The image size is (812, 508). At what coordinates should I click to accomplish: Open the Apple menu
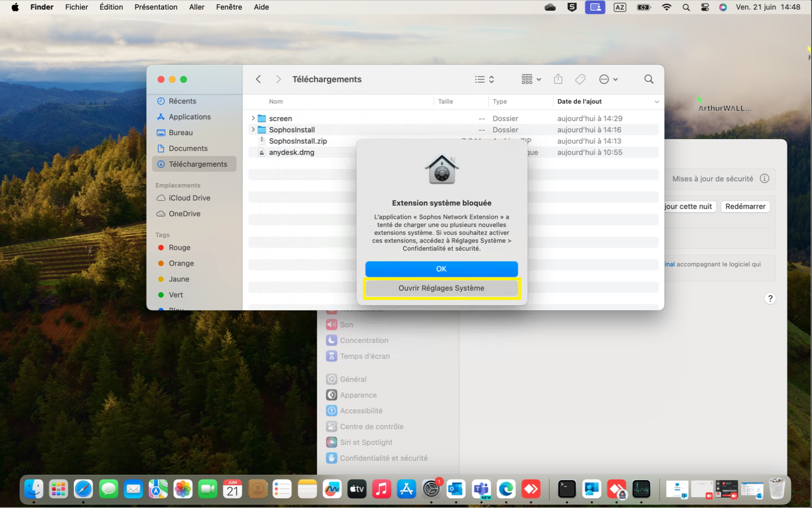[x=15, y=7]
